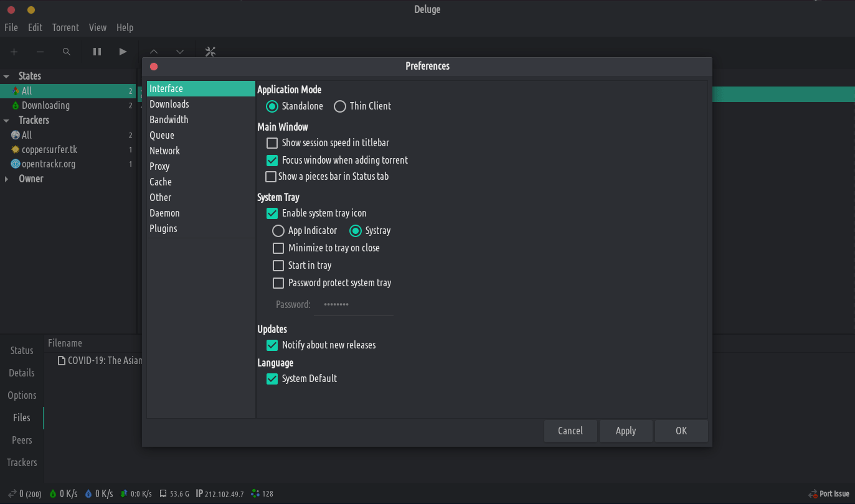Click the green download speed icon
Screen dimensions: 855x504
tap(53, 493)
